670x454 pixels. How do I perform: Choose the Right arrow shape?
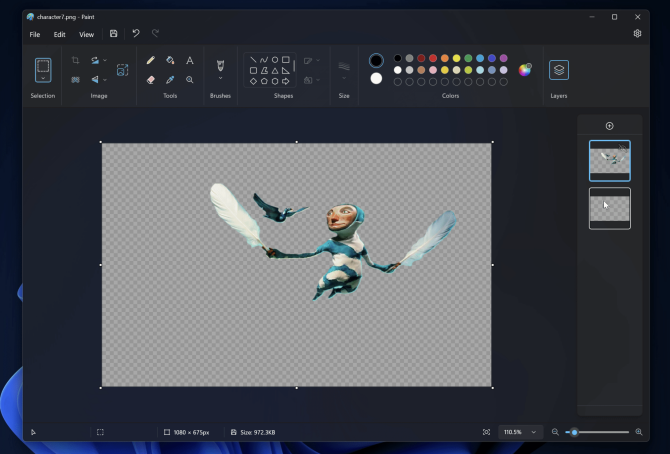[285, 81]
